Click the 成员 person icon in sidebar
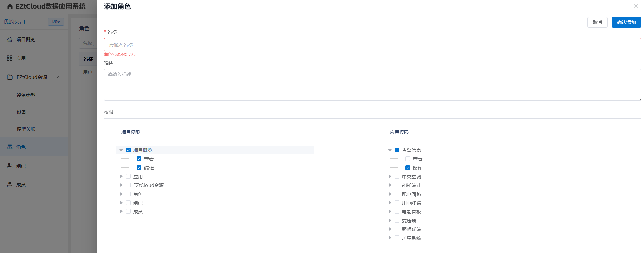This screenshot has width=644, height=253. point(10,185)
